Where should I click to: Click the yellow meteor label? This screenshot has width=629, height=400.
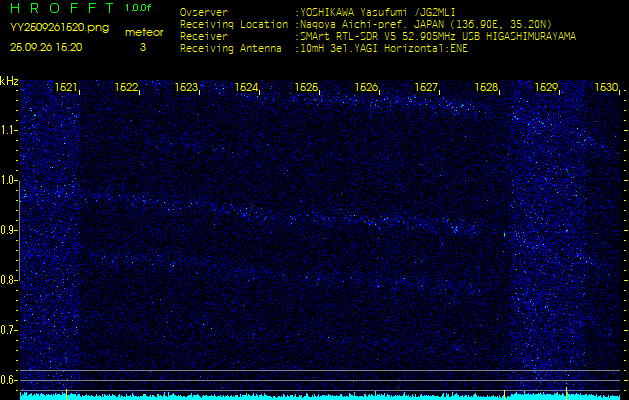tap(143, 32)
